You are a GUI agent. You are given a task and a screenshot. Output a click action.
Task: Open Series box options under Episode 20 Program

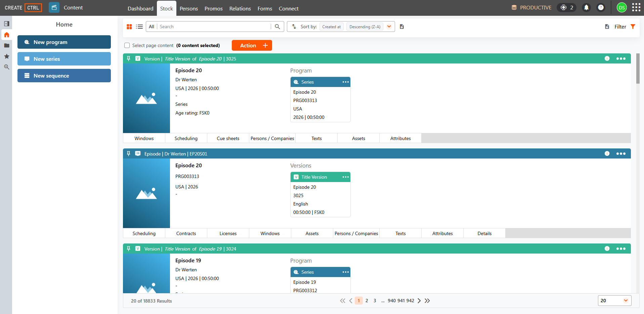pyautogui.click(x=346, y=82)
